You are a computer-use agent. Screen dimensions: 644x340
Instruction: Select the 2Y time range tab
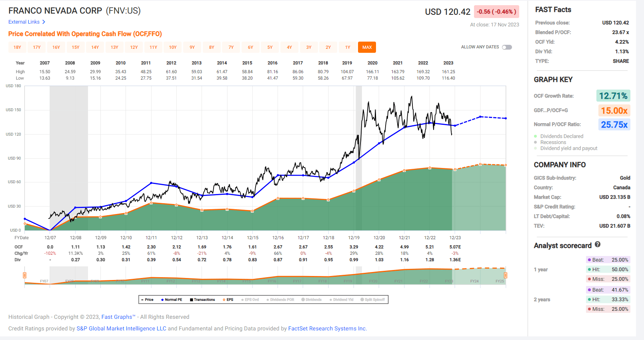click(328, 47)
